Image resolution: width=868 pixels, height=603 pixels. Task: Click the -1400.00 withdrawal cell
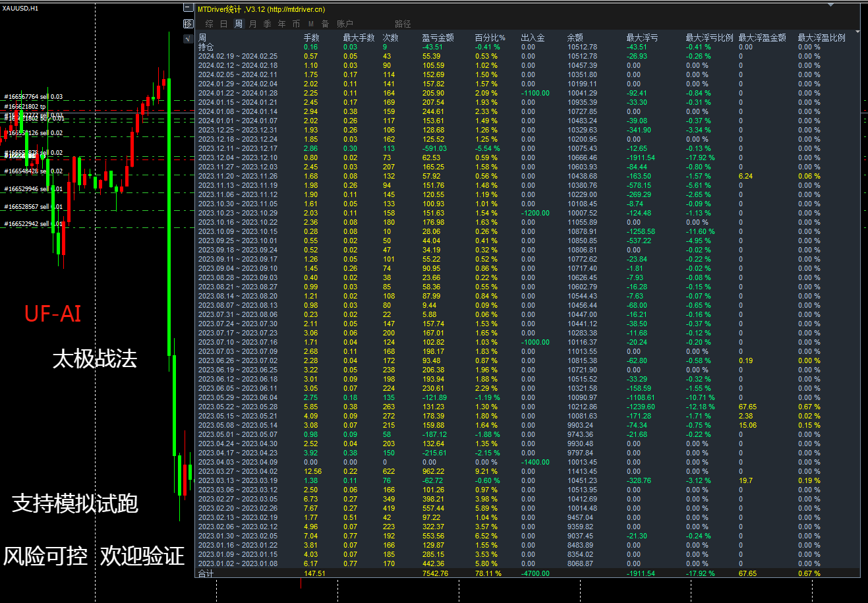(535, 463)
